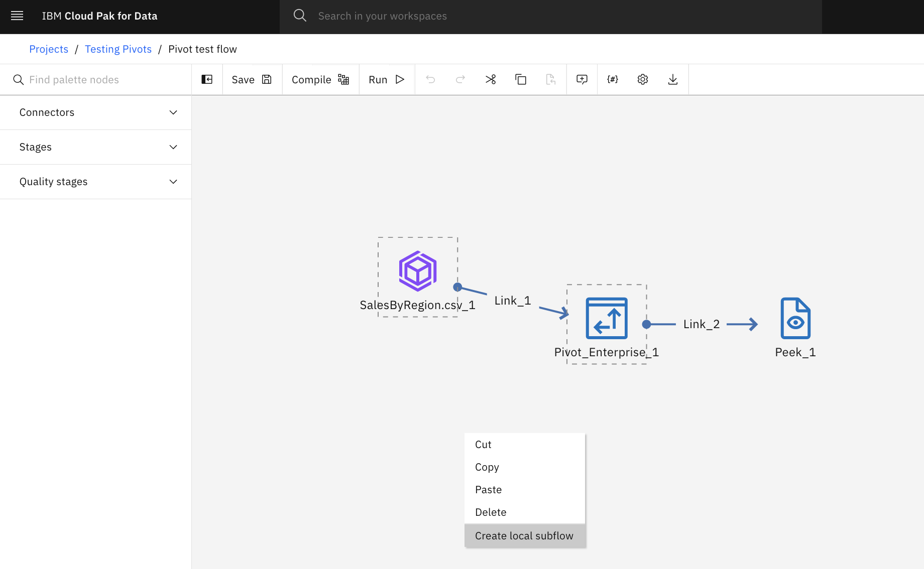Toggle the palette panel collapse icon
The width and height of the screenshot is (924, 569).
pos(207,79)
